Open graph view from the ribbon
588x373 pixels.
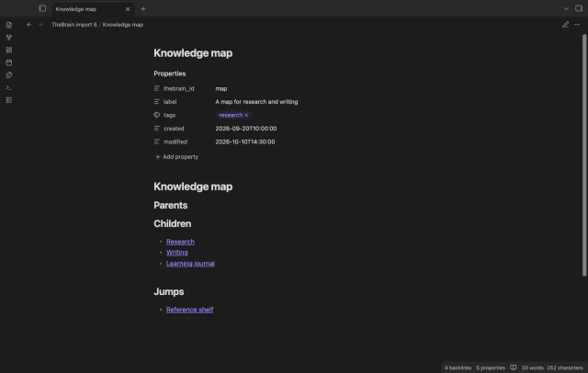pyautogui.click(x=9, y=38)
